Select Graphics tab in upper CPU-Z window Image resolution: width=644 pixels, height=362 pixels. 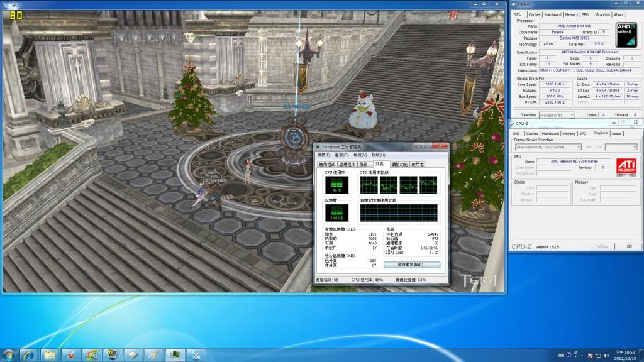click(602, 15)
